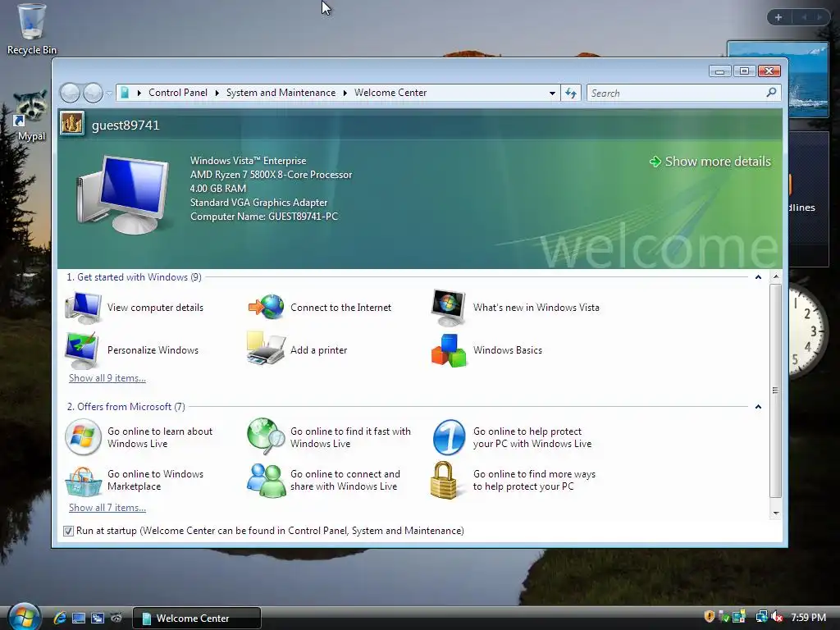Click the learn about Windows Live icon
The image size is (840, 630).
click(x=83, y=437)
